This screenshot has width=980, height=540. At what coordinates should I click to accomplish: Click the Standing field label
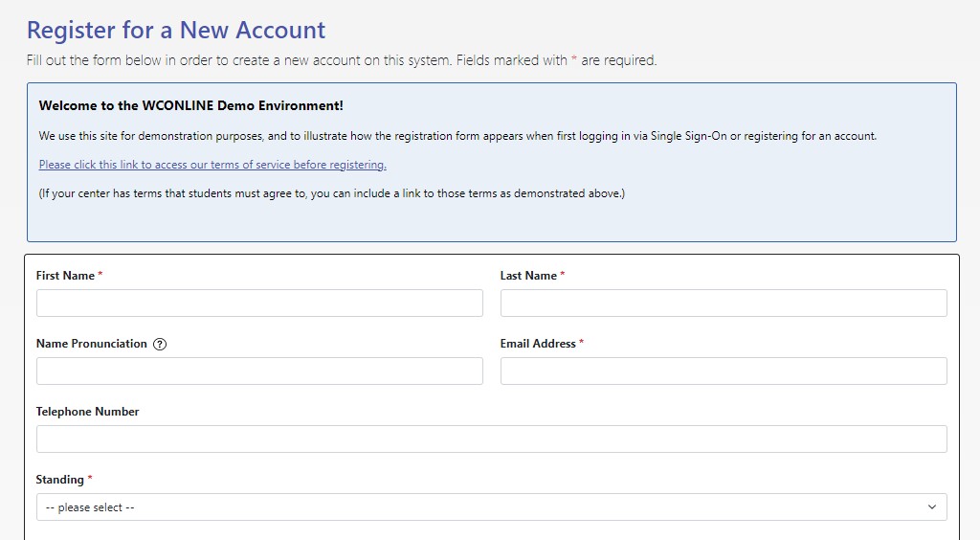pyautogui.click(x=60, y=480)
